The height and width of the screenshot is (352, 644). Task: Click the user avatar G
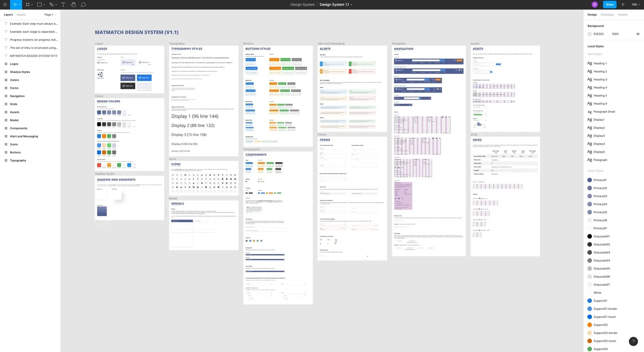pyautogui.click(x=594, y=4)
